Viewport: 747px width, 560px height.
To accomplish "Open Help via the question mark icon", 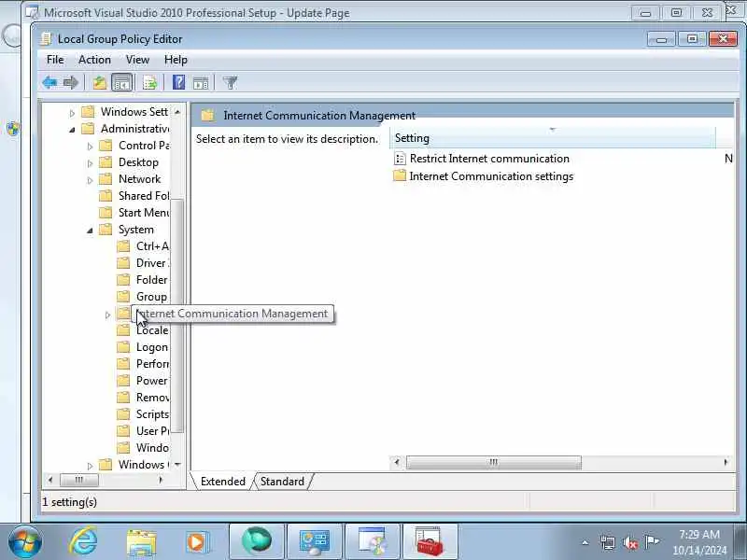I will (178, 83).
